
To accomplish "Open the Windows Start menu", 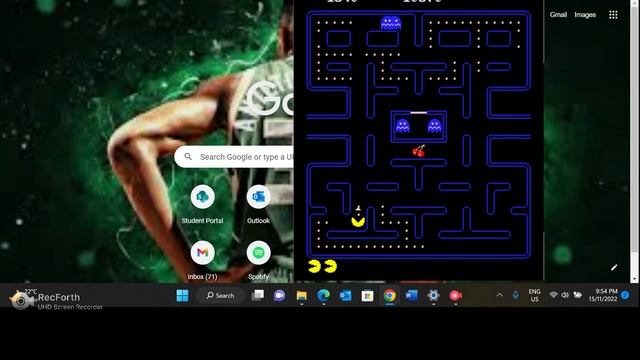I will (x=182, y=295).
